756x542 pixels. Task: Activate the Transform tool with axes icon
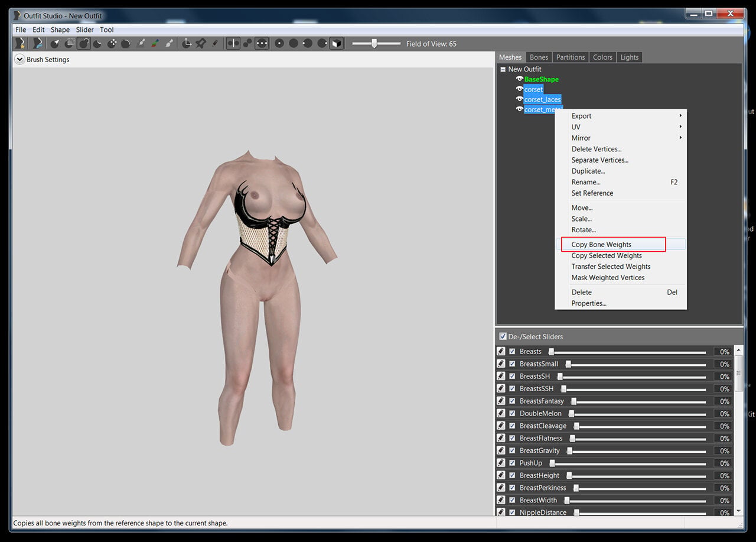(x=187, y=43)
